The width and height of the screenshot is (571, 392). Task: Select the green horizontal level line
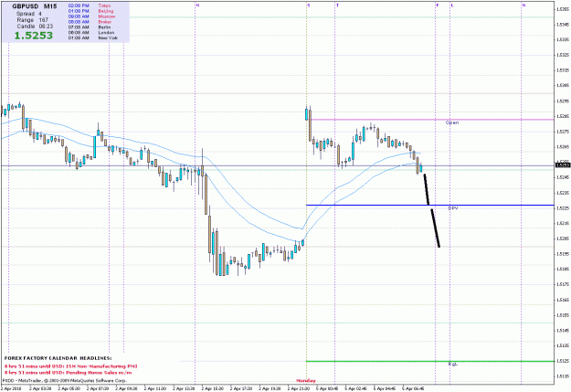pyautogui.click(x=430, y=362)
